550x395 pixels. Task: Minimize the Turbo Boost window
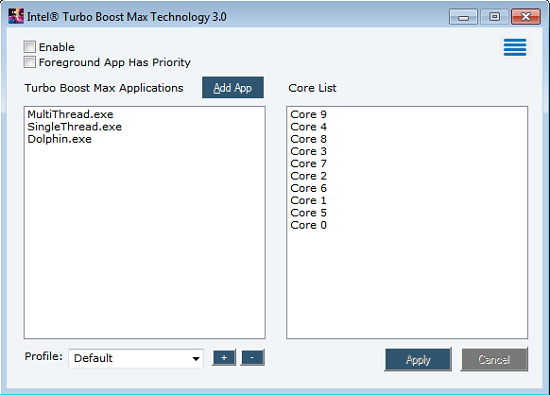click(x=463, y=17)
